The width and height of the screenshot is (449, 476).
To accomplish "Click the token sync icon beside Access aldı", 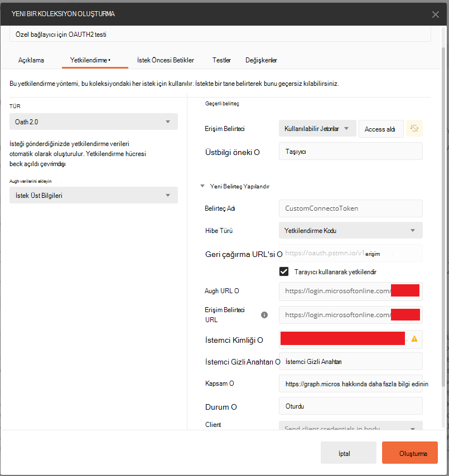I will click(x=414, y=128).
